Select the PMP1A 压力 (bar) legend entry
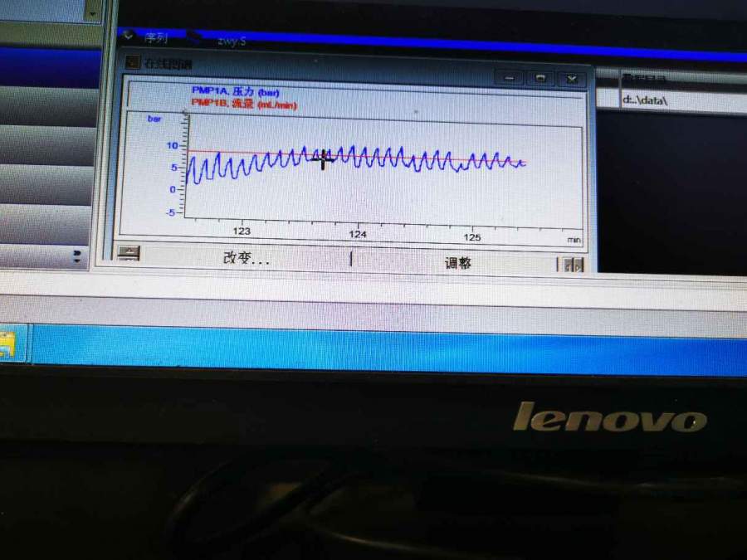The width and height of the screenshot is (747, 560). tap(236, 91)
